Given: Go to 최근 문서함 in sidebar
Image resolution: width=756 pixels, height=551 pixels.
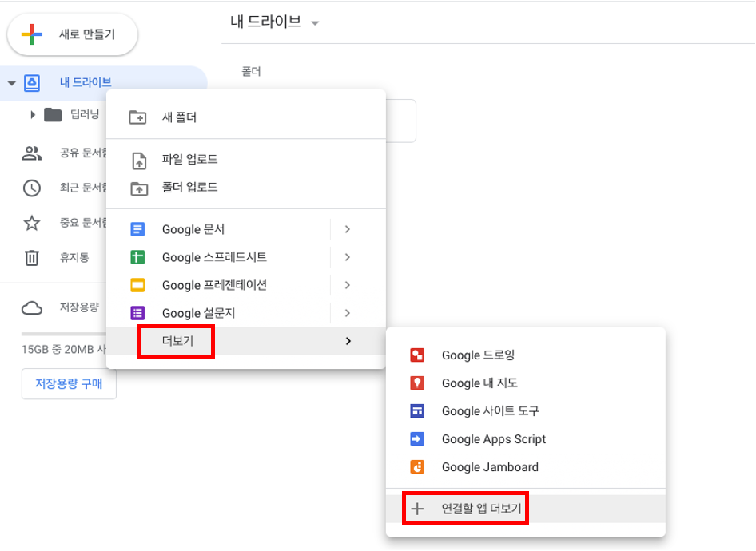Looking at the screenshot, I should pos(83,188).
